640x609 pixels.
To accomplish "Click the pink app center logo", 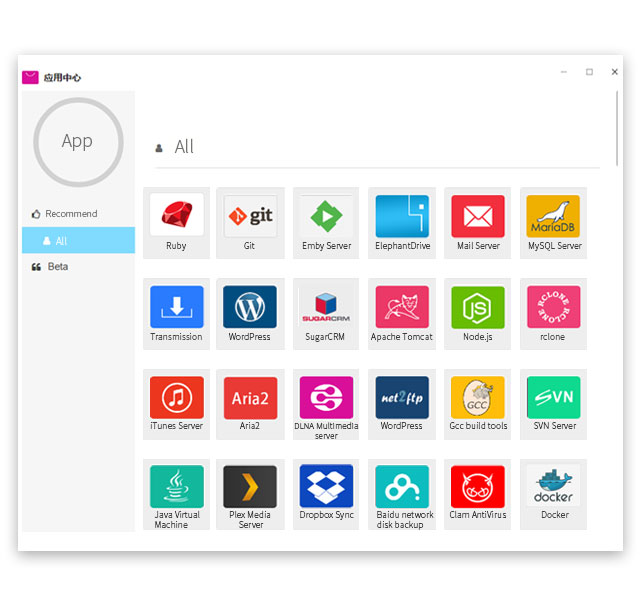I will 30,77.
